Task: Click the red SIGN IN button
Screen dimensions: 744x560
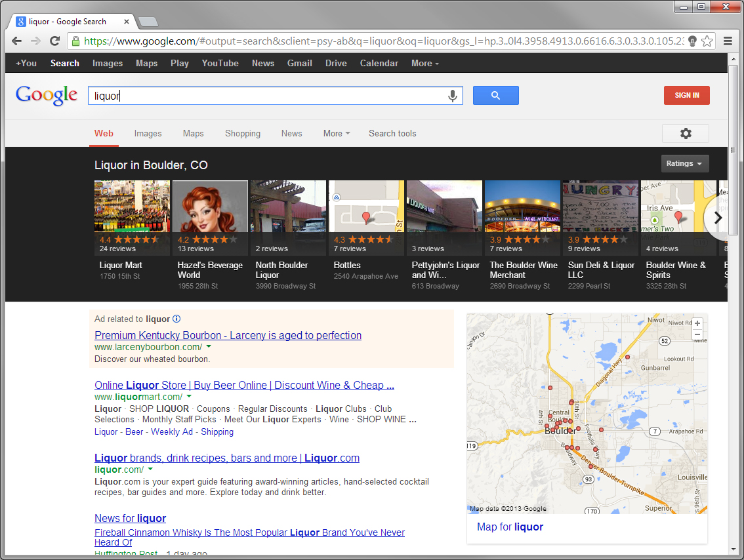Action: point(686,96)
